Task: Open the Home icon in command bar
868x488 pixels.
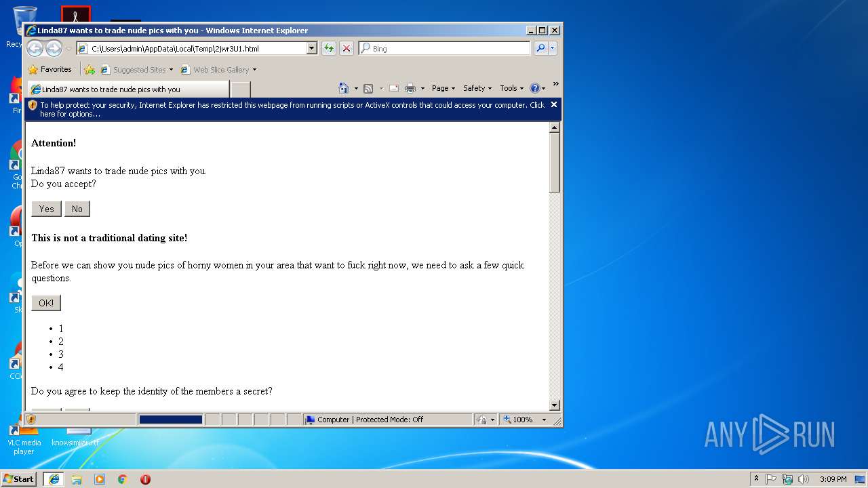Action: click(x=344, y=88)
